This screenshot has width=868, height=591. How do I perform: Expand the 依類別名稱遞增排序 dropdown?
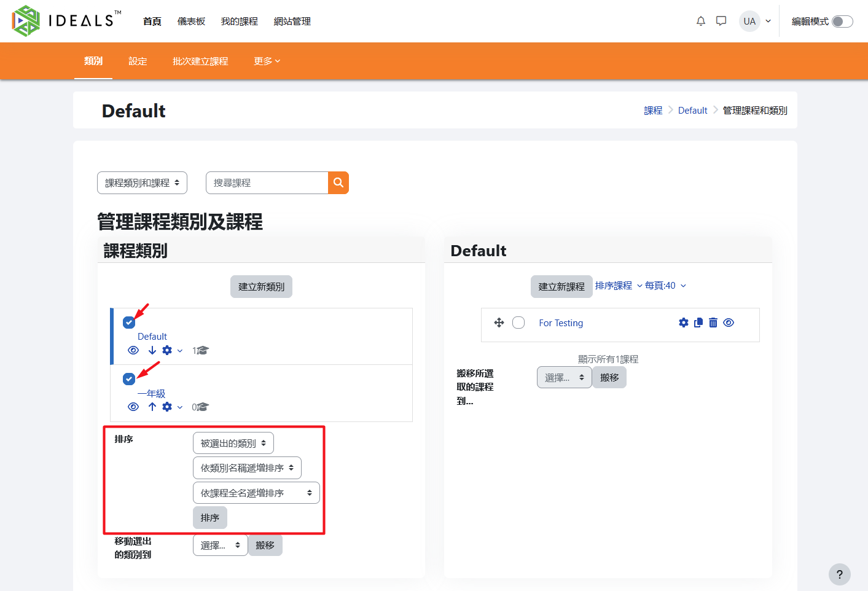[247, 468]
